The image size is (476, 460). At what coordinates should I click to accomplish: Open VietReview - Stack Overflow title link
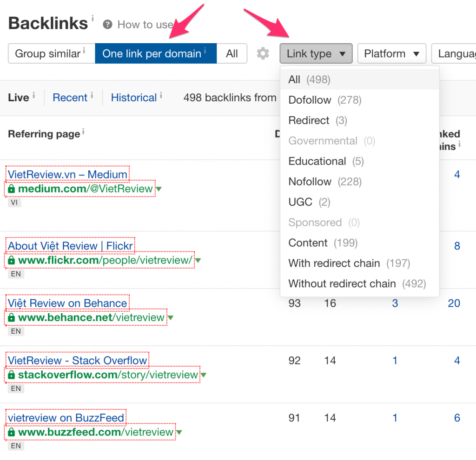[78, 361]
